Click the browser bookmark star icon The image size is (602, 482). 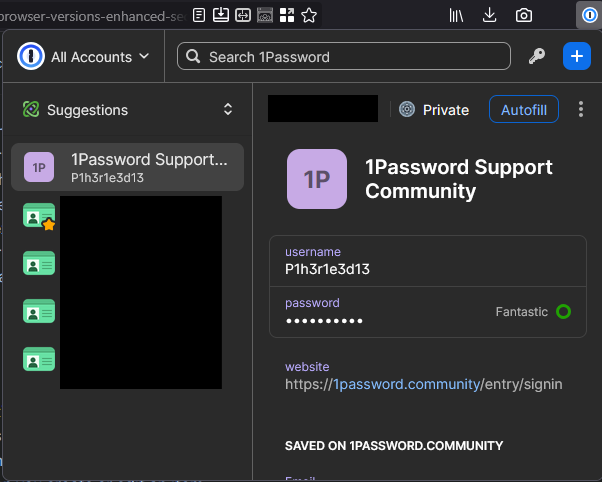click(309, 15)
